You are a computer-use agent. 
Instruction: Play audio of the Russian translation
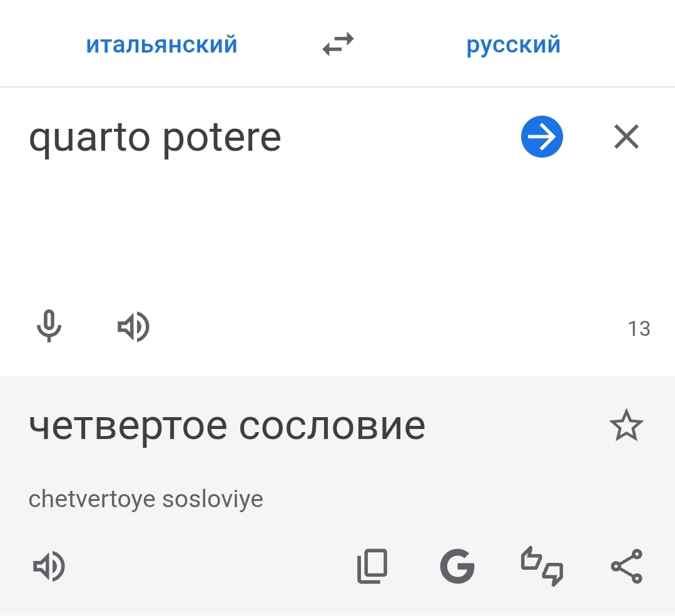point(49,567)
